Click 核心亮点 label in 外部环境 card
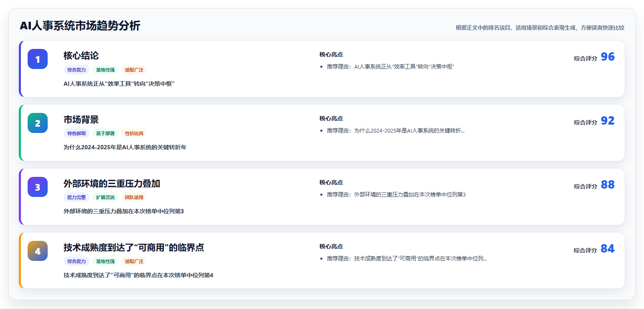 pyautogui.click(x=331, y=182)
